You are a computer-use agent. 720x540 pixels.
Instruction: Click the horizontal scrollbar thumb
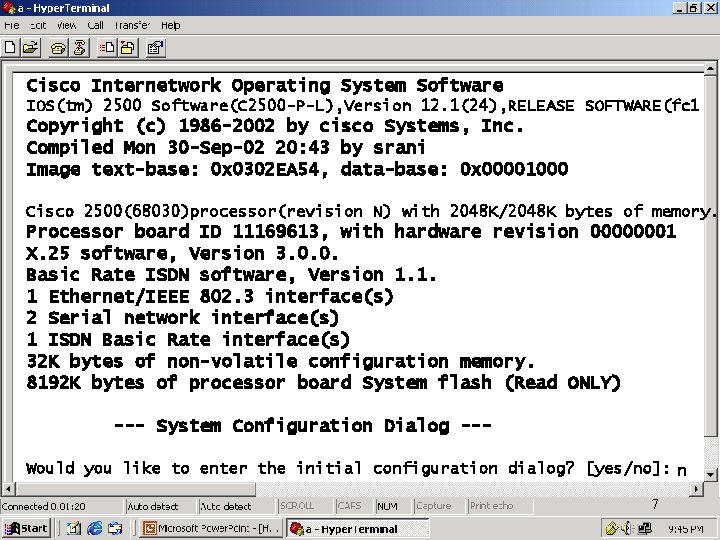[135, 489]
